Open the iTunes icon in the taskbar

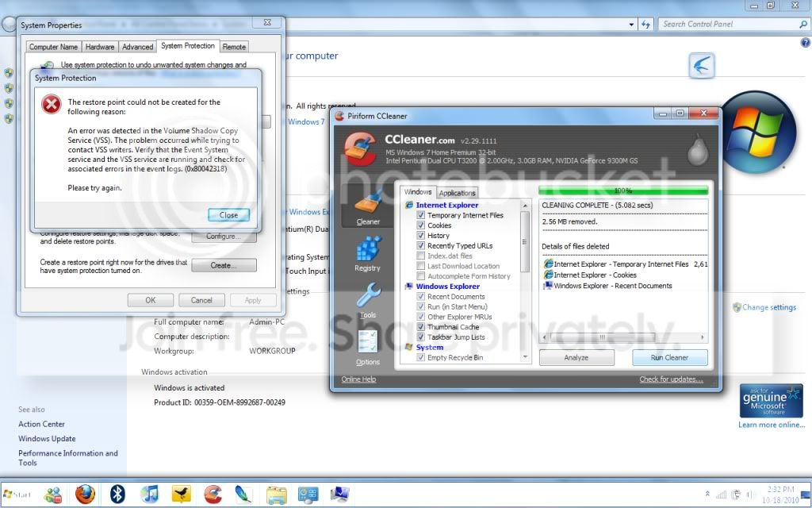pos(150,494)
